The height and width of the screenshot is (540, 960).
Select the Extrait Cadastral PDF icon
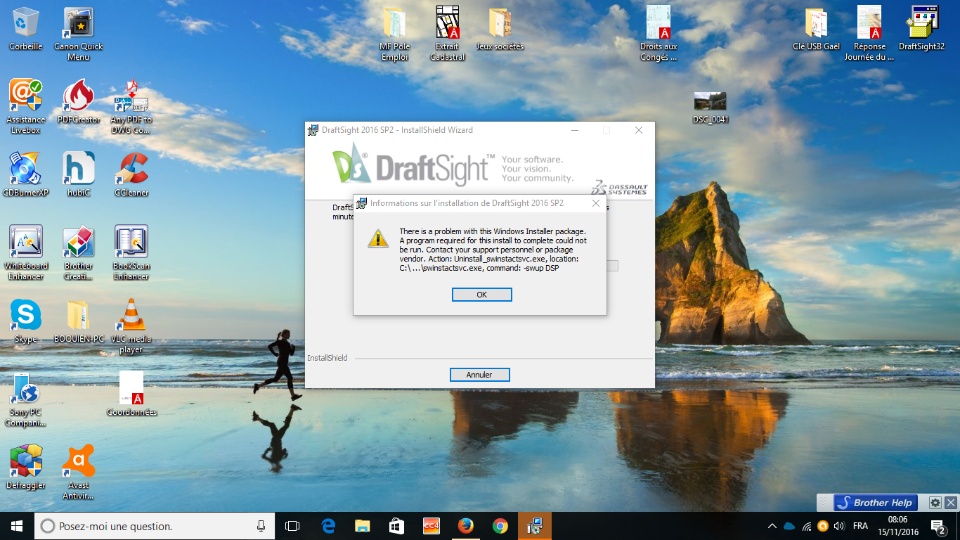pyautogui.click(x=448, y=34)
